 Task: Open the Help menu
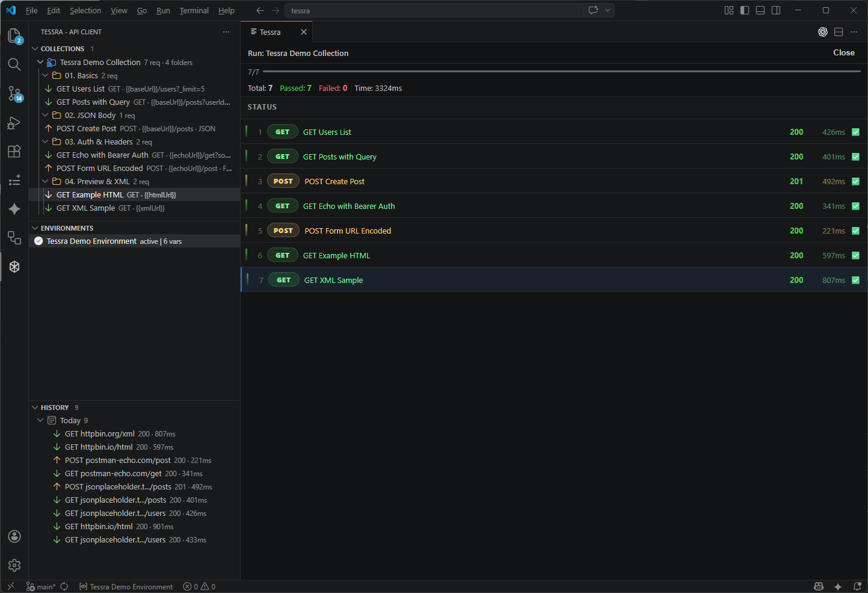click(226, 10)
